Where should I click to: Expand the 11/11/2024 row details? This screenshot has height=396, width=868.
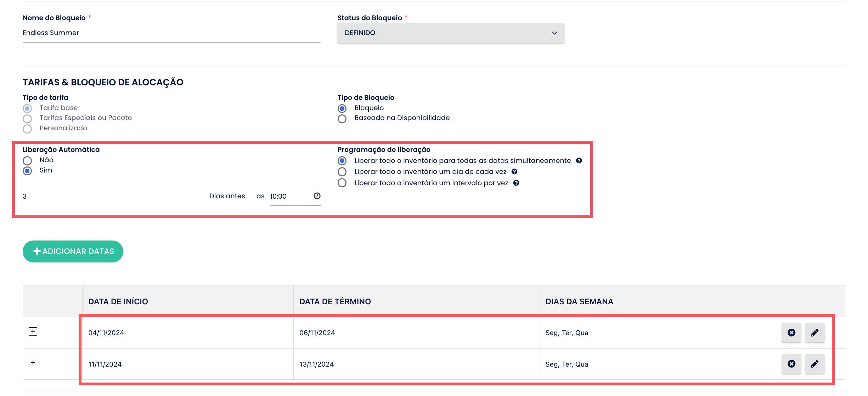33,363
